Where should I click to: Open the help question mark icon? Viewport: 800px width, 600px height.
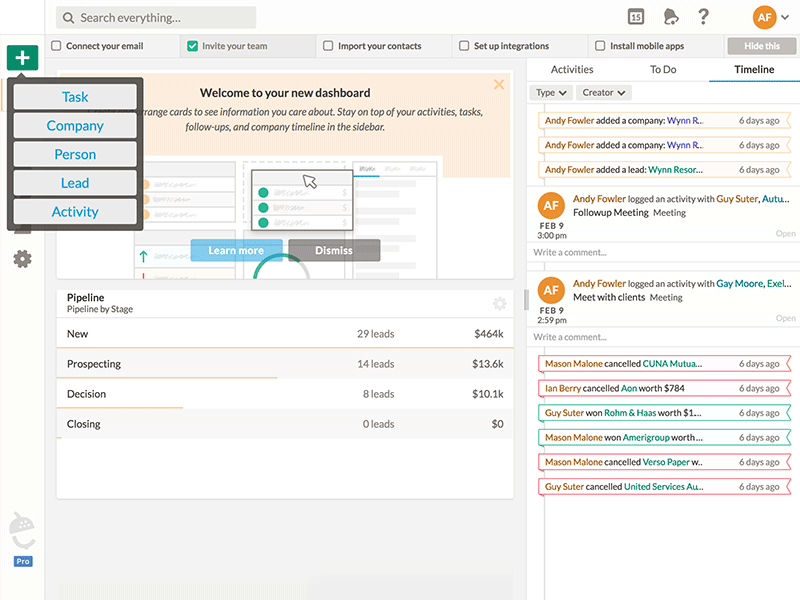tap(703, 17)
